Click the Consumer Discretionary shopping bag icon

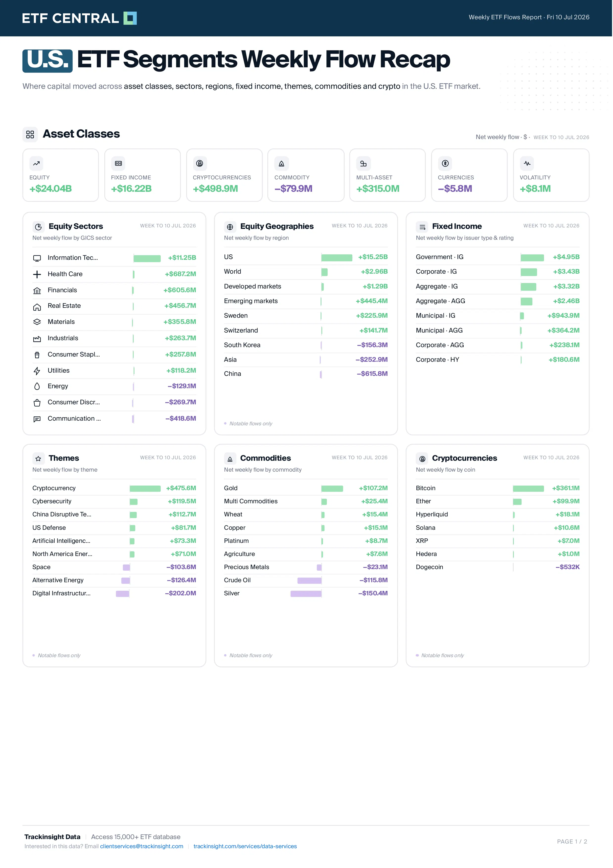[37, 403]
